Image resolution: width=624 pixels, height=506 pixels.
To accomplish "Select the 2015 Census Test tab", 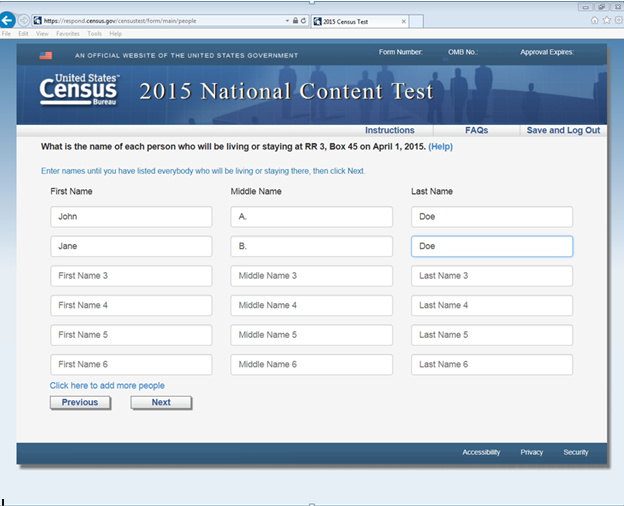I will 350,20.
